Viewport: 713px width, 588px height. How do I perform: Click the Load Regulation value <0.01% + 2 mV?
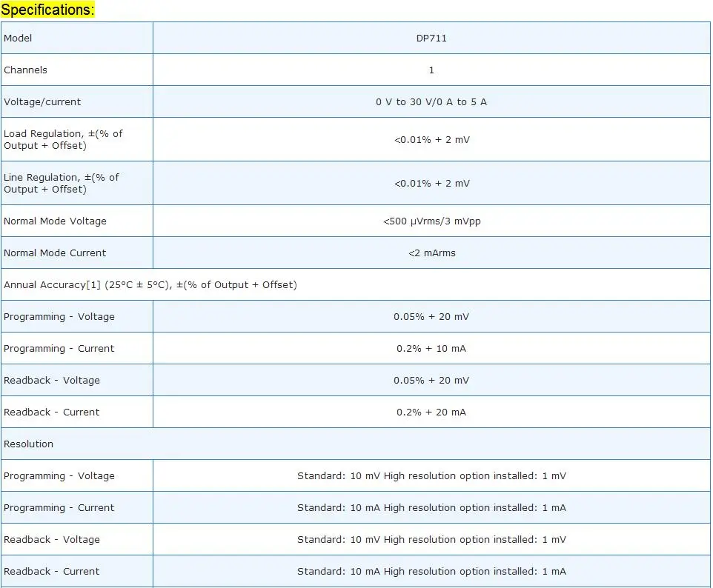(431, 140)
